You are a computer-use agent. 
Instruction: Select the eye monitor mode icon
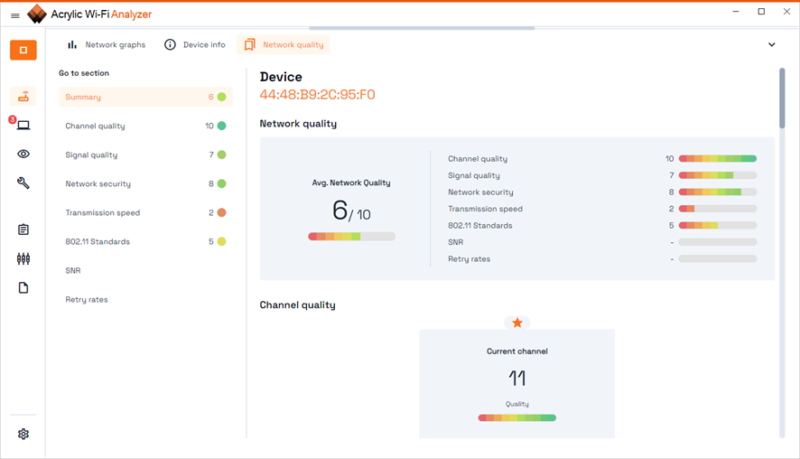23,154
